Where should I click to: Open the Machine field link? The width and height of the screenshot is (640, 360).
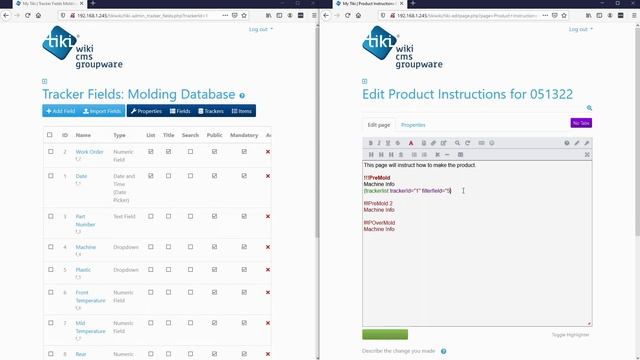pos(86,247)
